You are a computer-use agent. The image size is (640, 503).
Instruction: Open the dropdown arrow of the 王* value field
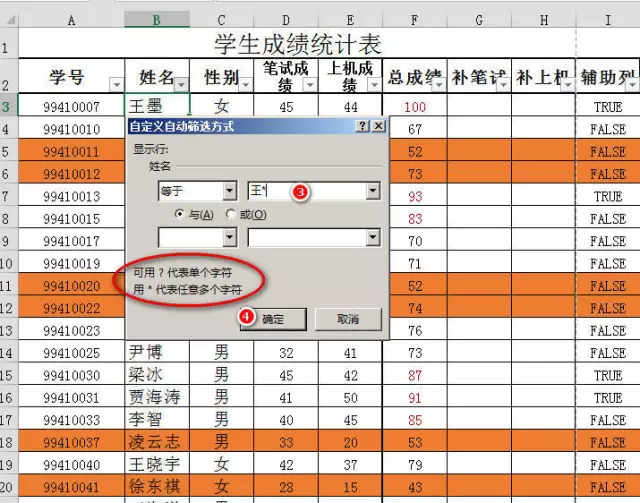point(373,191)
